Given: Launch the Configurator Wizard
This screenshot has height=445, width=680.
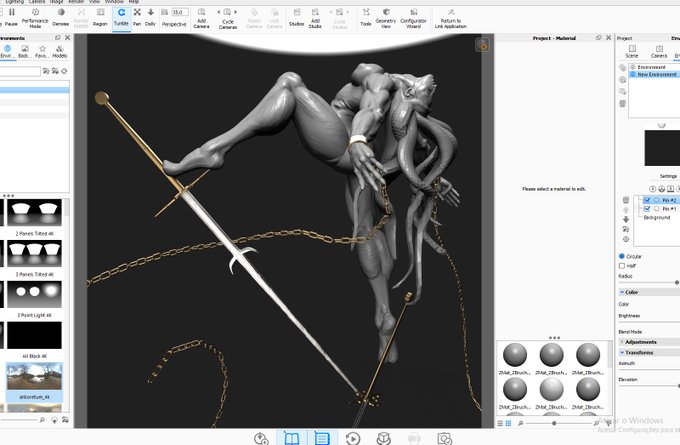Looking at the screenshot, I should coord(413,18).
